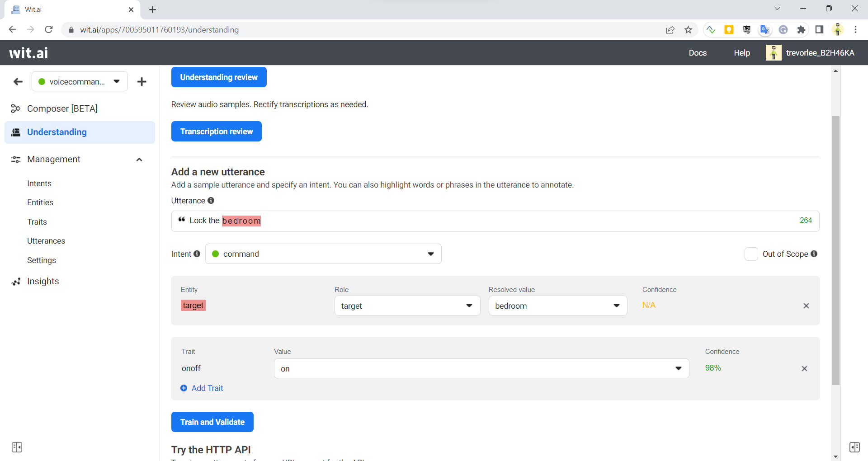Click into the utterance text field
Screen dimensions: 868x461
(x=495, y=221)
